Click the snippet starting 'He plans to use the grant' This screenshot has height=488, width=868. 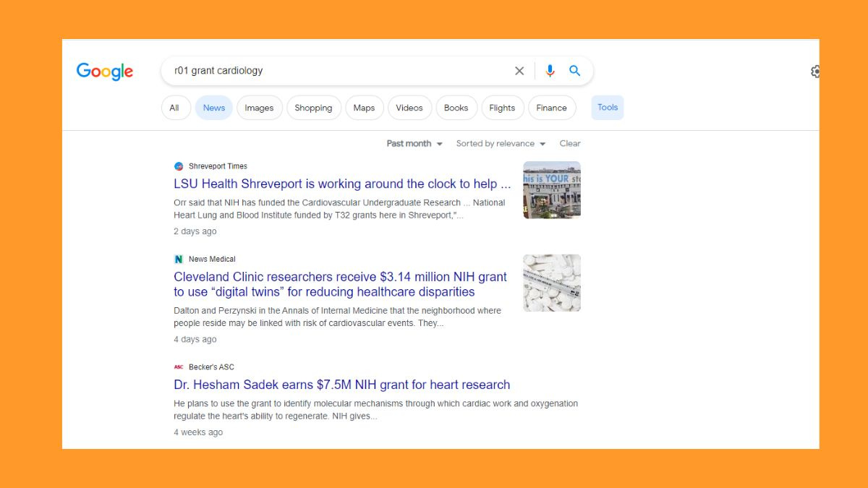coord(376,410)
